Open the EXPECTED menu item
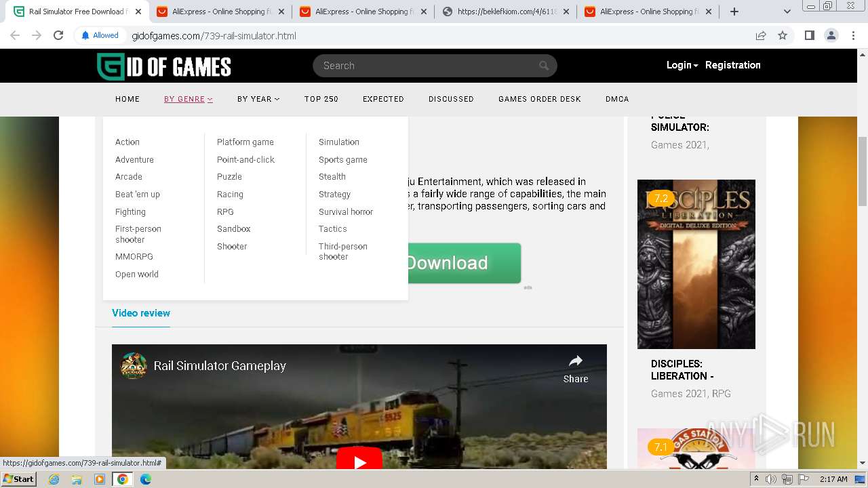The height and width of the screenshot is (488, 868). click(383, 99)
